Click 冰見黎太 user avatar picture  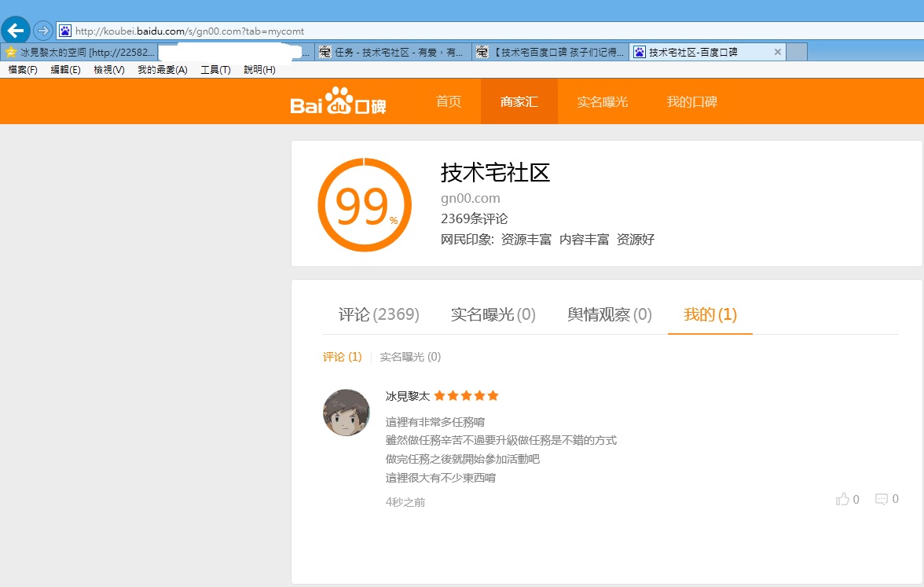point(346,413)
